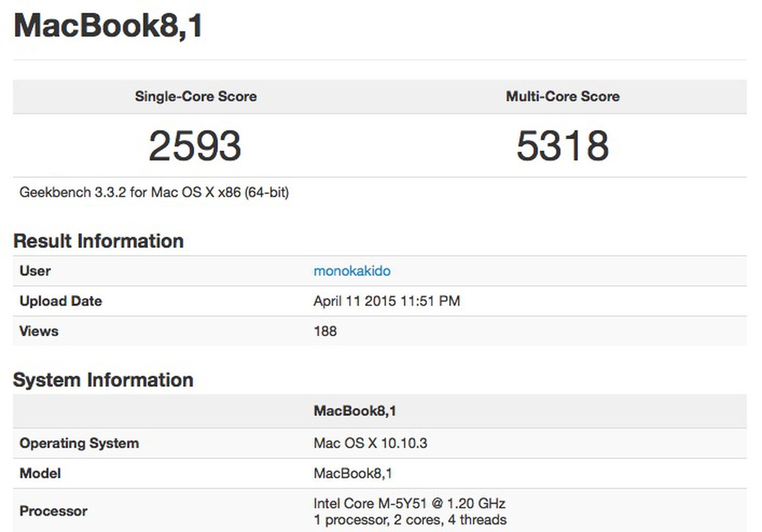The image size is (762, 532).
Task: Click the Upload Date value April 11 2015
Action: point(387,301)
